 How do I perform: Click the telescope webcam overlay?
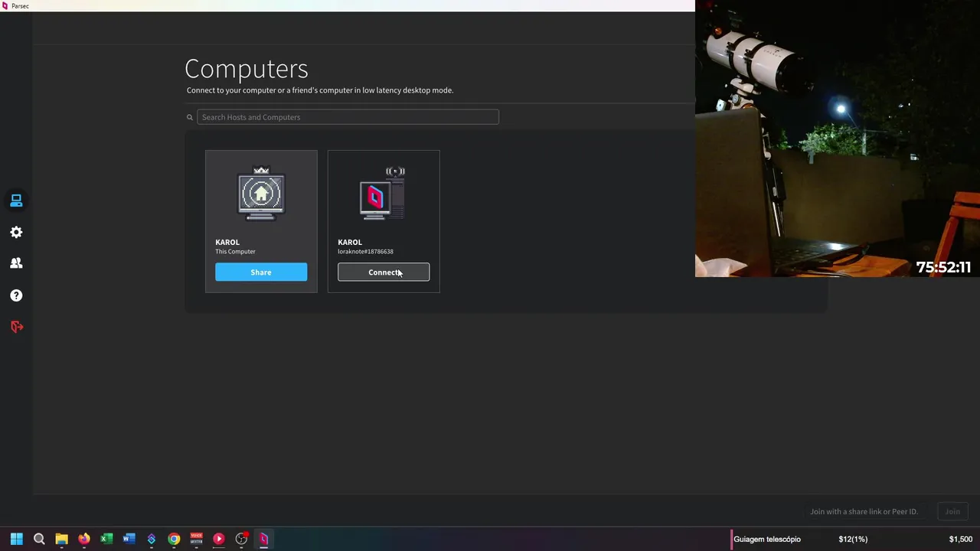coord(838,139)
